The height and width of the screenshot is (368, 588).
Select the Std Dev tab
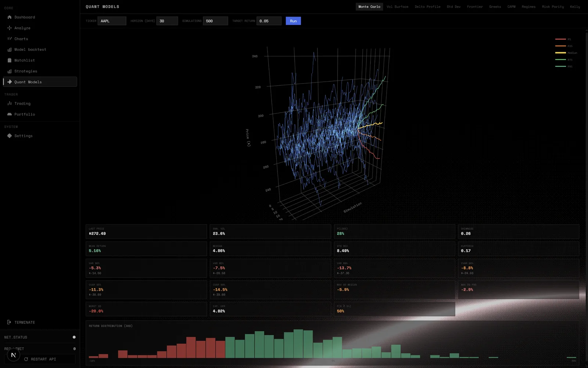[x=453, y=7]
